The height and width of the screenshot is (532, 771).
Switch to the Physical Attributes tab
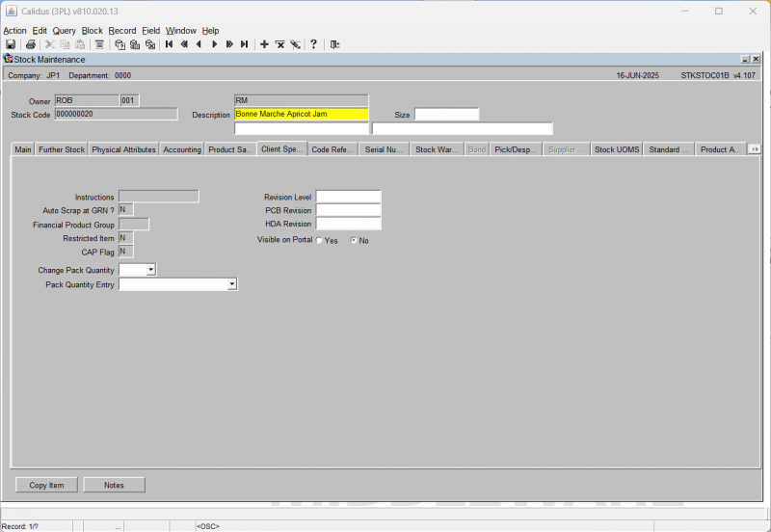coord(123,149)
